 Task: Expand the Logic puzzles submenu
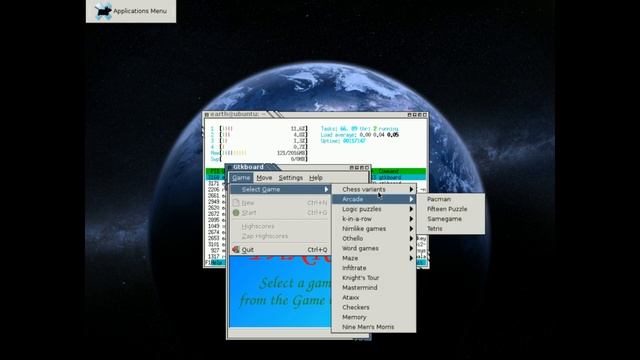pyautogui.click(x=374, y=209)
